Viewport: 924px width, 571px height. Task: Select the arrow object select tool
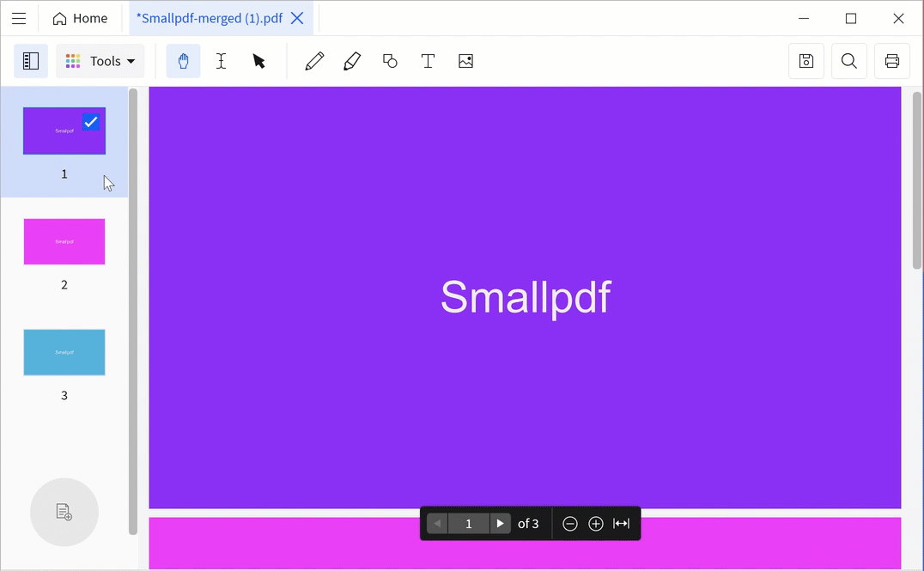[258, 61]
